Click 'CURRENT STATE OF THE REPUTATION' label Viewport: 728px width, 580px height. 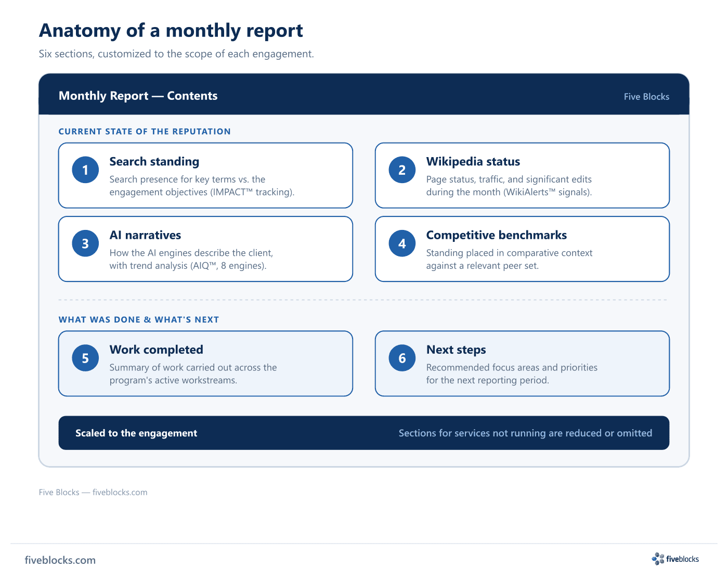click(x=145, y=132)
